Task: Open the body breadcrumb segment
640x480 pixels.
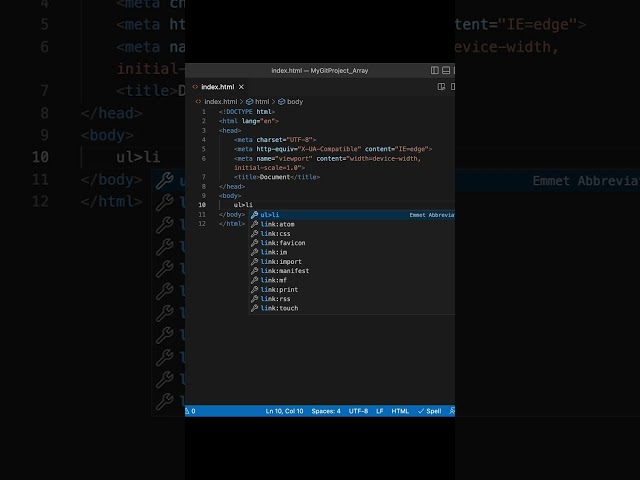Action: [x=295, y=102]
